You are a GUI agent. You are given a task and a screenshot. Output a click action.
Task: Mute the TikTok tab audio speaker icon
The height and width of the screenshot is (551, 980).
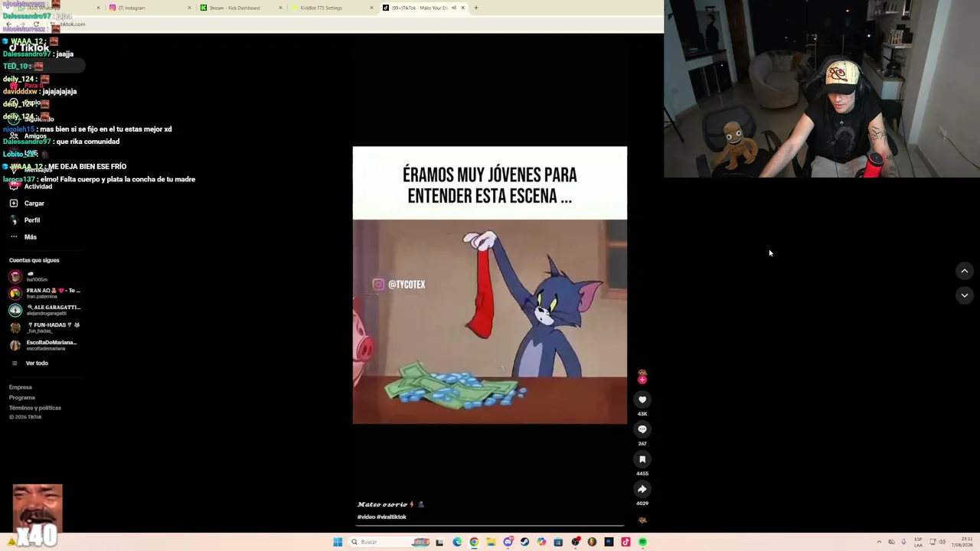pyautogui.click(x=453, y=8)
